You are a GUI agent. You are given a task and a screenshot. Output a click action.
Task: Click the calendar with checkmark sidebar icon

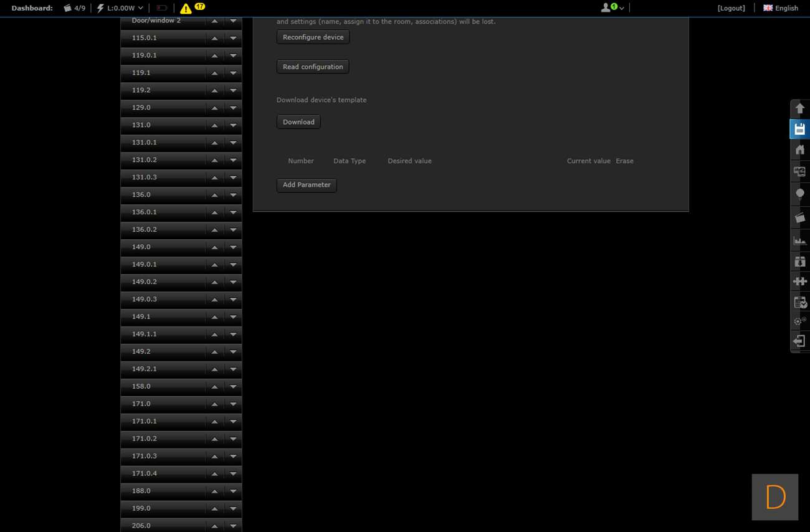click(800, 303)
